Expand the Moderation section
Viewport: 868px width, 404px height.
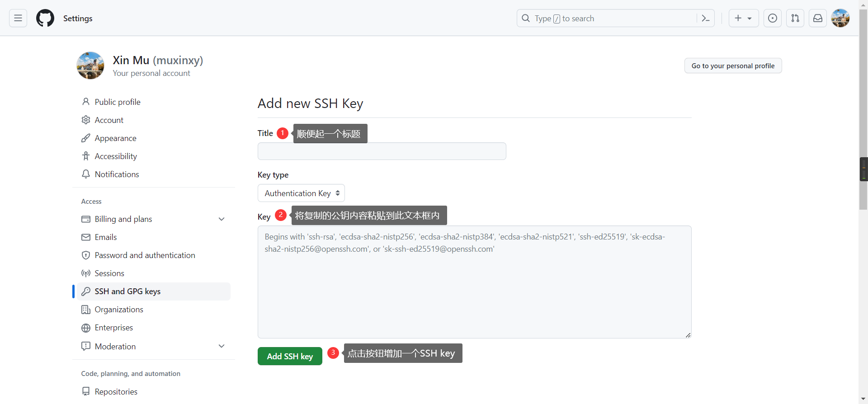[222, 346]
